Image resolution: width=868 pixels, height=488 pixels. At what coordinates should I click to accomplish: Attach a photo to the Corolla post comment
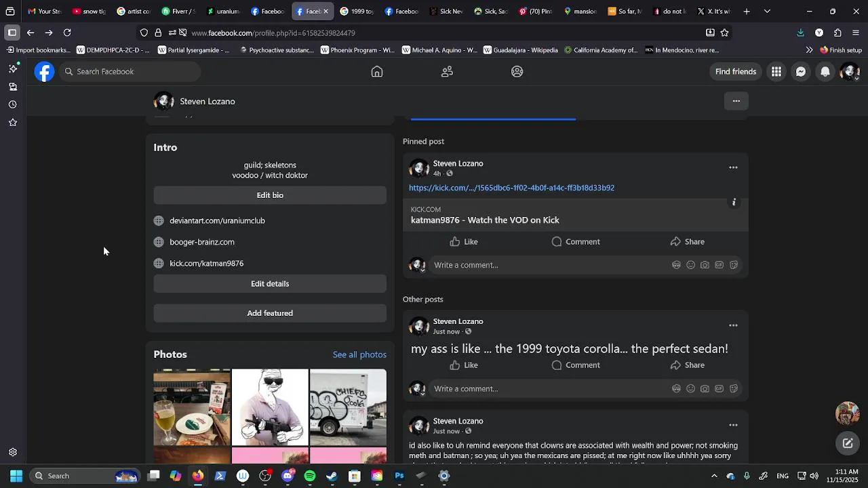tap(705, 388)
